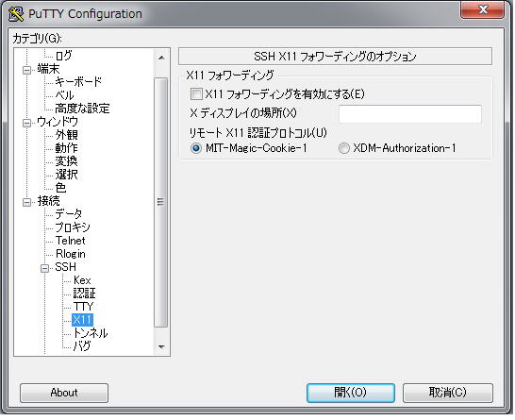Open the プロキシ settings category
The image size is (515, 420).
(73, 227)
